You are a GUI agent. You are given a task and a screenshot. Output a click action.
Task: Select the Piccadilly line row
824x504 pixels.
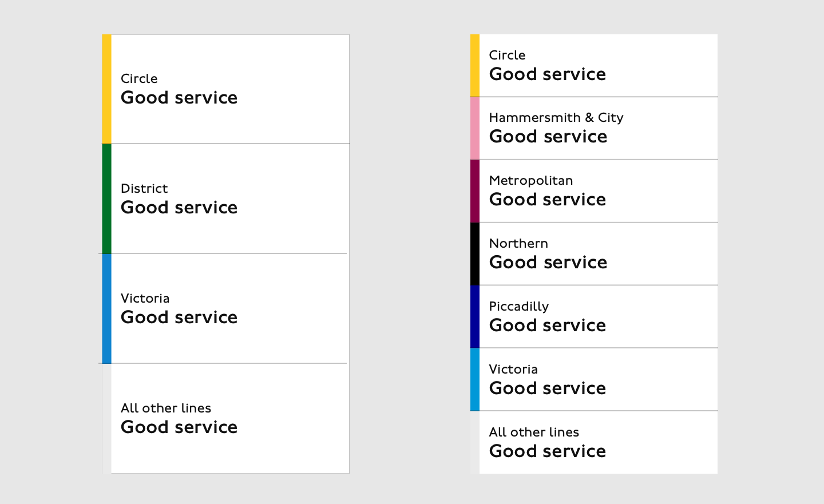[594, 316]
